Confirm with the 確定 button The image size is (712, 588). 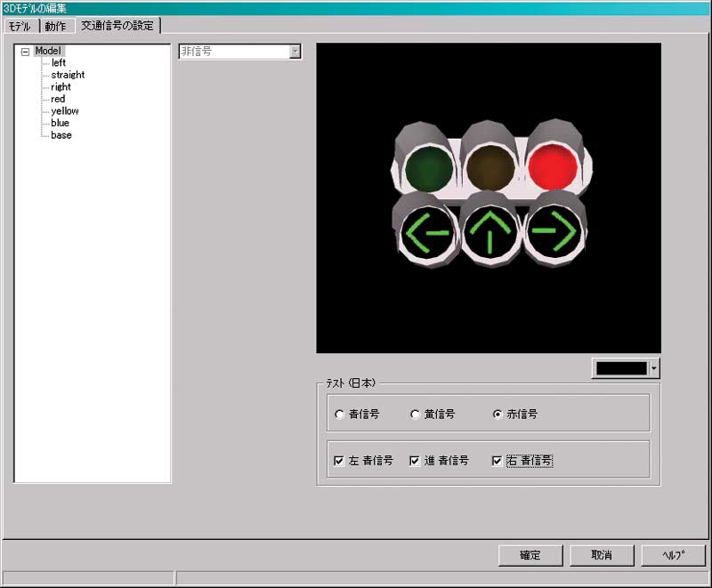click(x=530, y=555)
